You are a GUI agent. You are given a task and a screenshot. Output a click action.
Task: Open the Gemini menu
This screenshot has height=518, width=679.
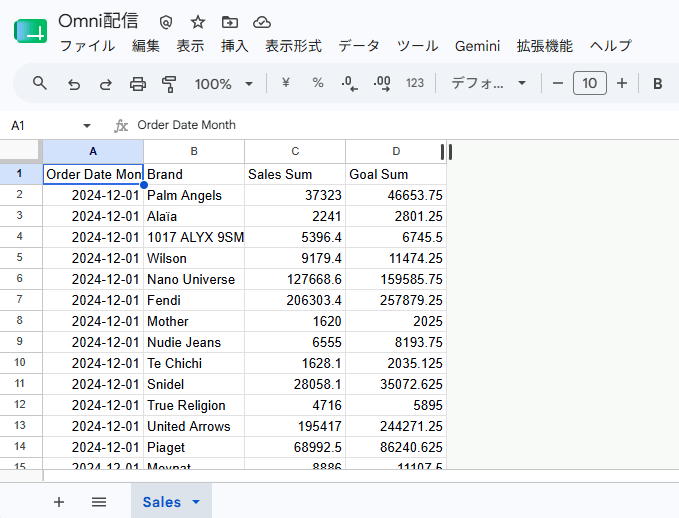coord(477,46)
